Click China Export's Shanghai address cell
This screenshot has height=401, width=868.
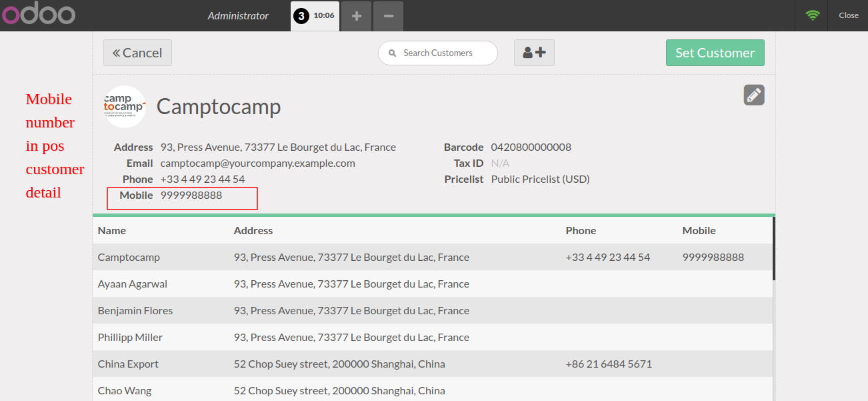coord(339,364)
